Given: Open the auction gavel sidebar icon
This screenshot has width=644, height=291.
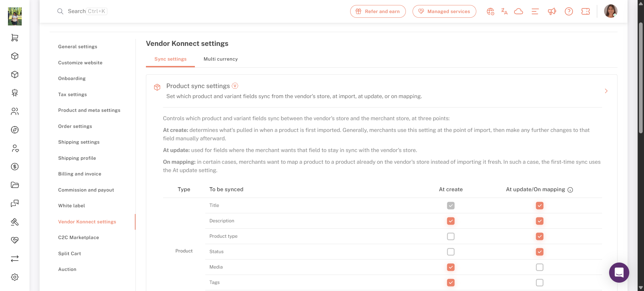Looking at the screenshot, I should pyautogui.click(x=15, y=222).
